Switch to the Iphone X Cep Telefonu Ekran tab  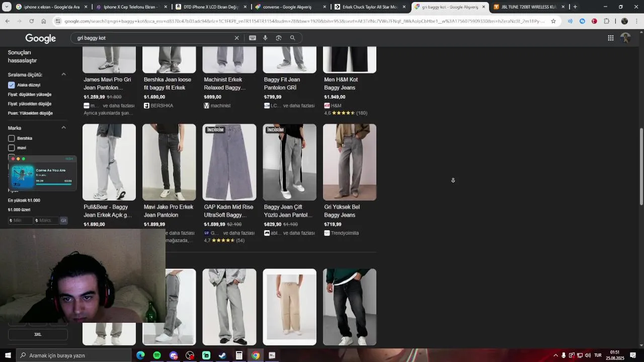(131, 7)
